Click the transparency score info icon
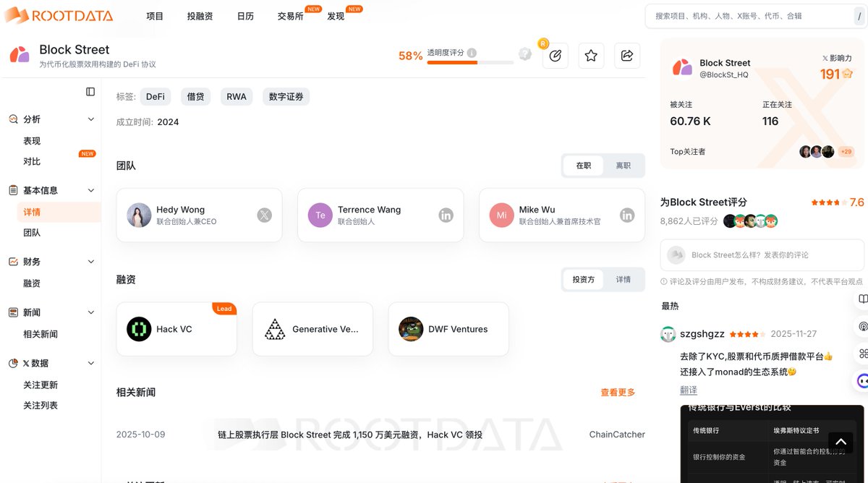The image size is (868, 483). 472,53
